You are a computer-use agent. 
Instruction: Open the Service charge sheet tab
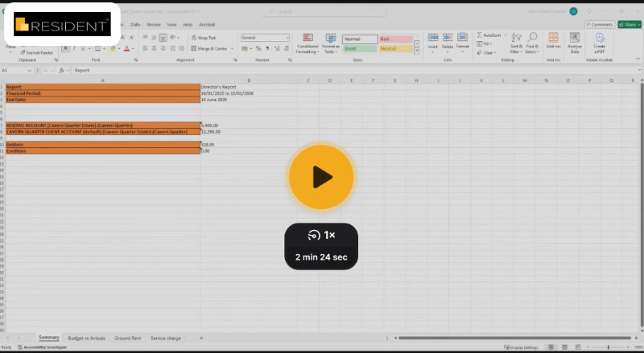click(165, 339)
